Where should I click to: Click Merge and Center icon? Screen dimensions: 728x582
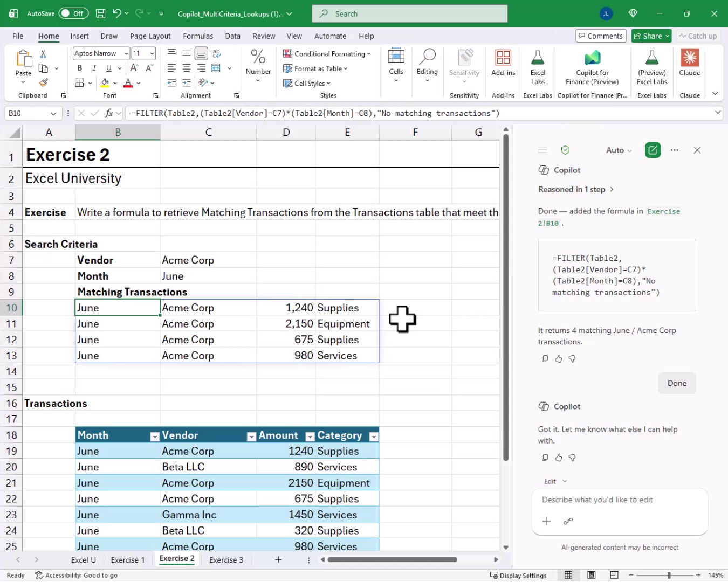(216, 68)
